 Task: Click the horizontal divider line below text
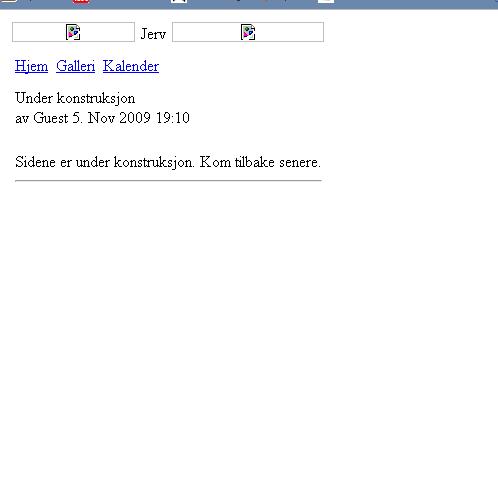(168, 181)
